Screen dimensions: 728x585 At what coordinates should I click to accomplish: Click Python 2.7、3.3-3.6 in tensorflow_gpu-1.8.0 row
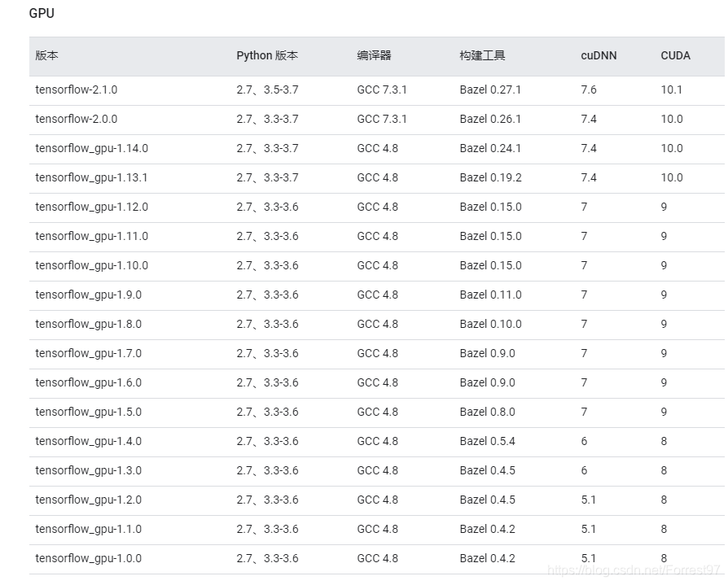(x=267, y=323)
